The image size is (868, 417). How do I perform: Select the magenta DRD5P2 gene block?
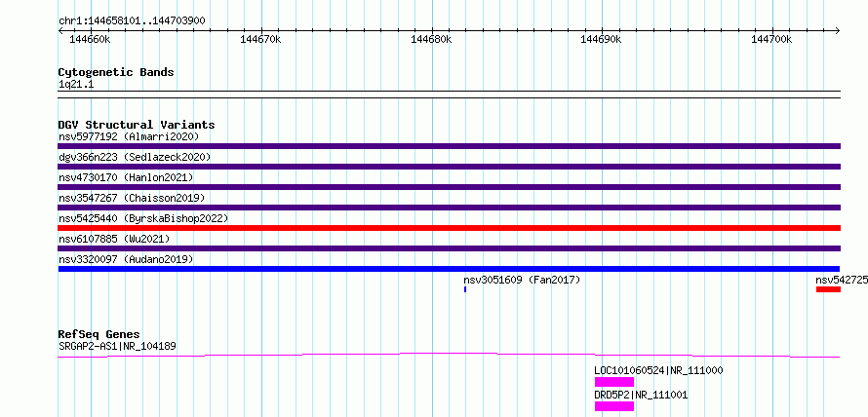(613, 406)
